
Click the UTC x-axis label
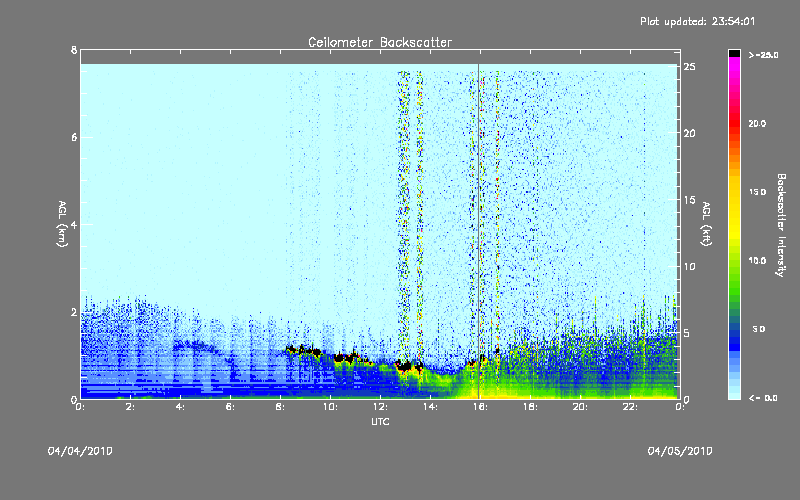click(380, 421)
